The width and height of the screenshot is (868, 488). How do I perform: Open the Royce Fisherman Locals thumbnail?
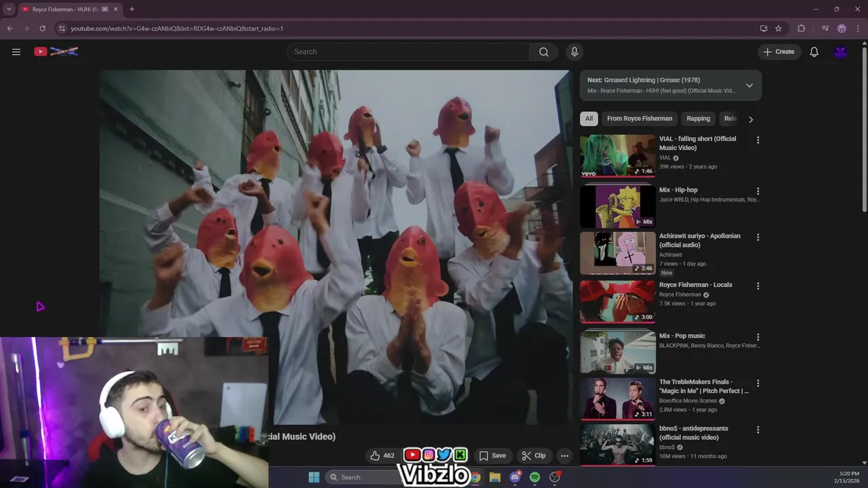[618, 301]
